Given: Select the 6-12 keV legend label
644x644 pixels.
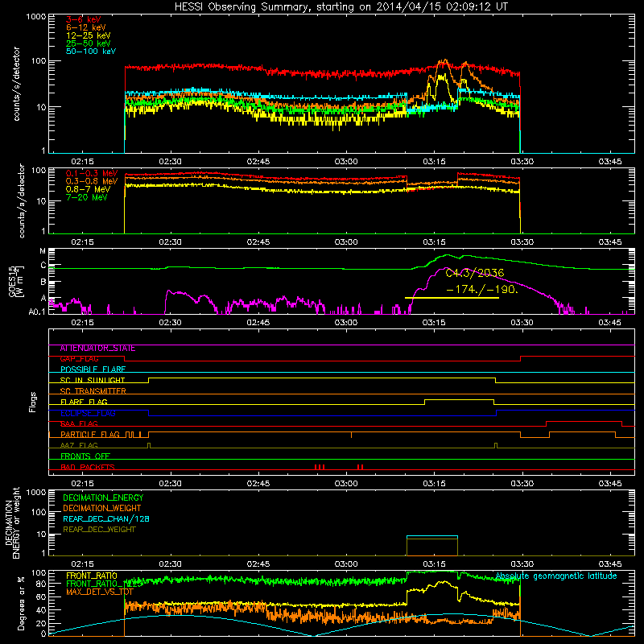Looking at the screenshot, I should [x=85, y=27].
